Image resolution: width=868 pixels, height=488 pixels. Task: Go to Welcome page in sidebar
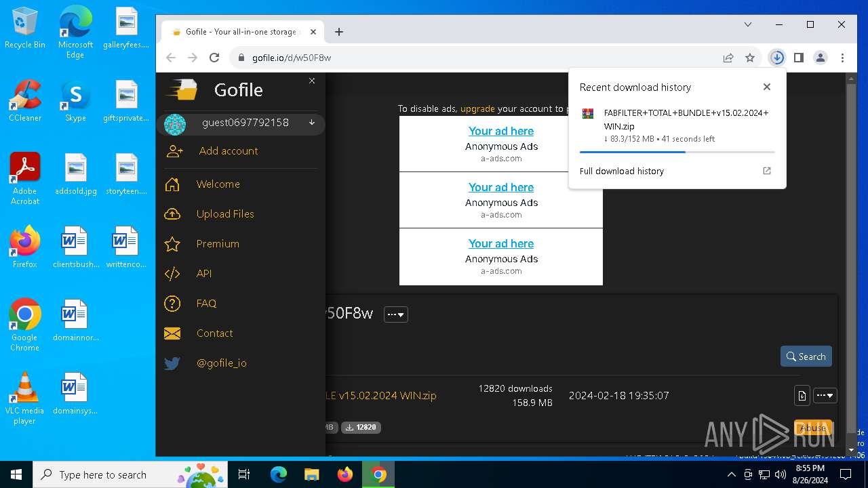click(x=218, y=184)
